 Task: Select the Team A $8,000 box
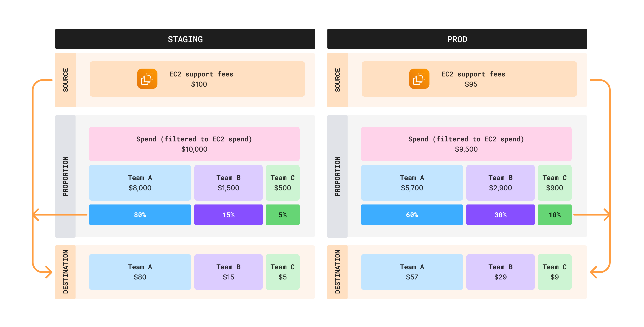click(x=140, y=183)
